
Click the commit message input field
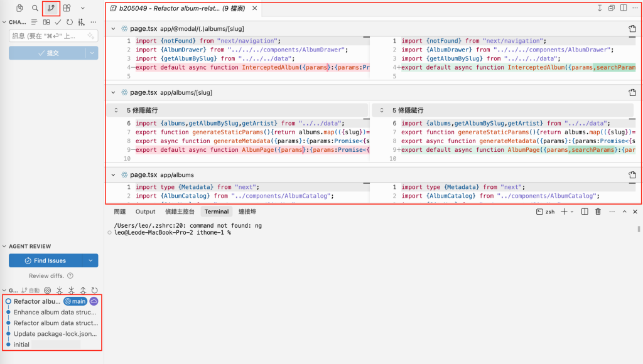(53, 36)
